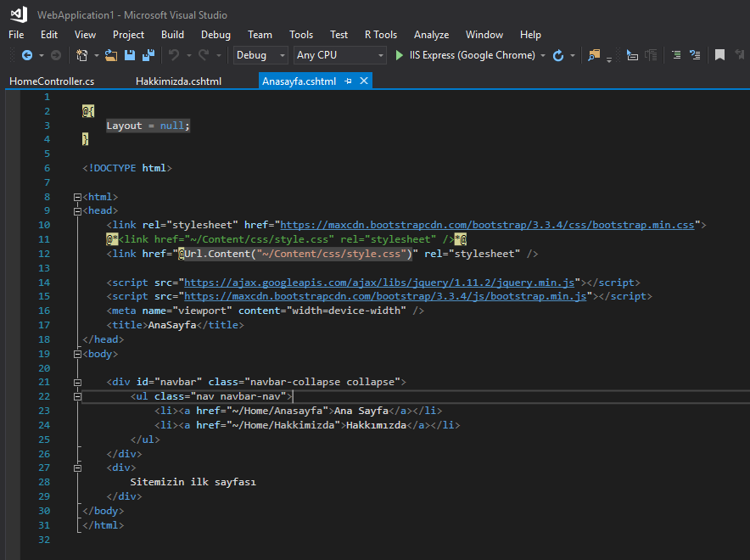Open the Undo history dropdown arrow
Screen dimensions: 750x560
click(x=189, y=56)
